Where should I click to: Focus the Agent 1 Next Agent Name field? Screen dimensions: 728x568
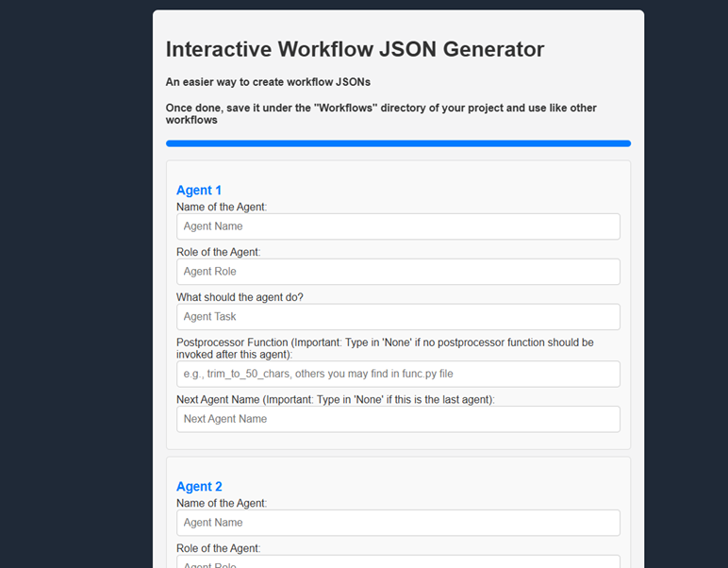tap(398, 419)
